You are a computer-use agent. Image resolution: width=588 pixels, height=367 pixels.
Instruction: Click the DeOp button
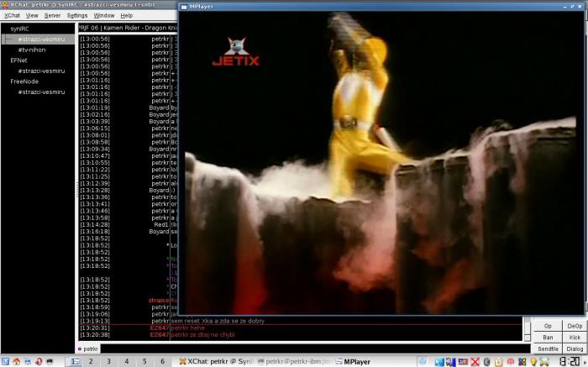(x=575, y=326)
